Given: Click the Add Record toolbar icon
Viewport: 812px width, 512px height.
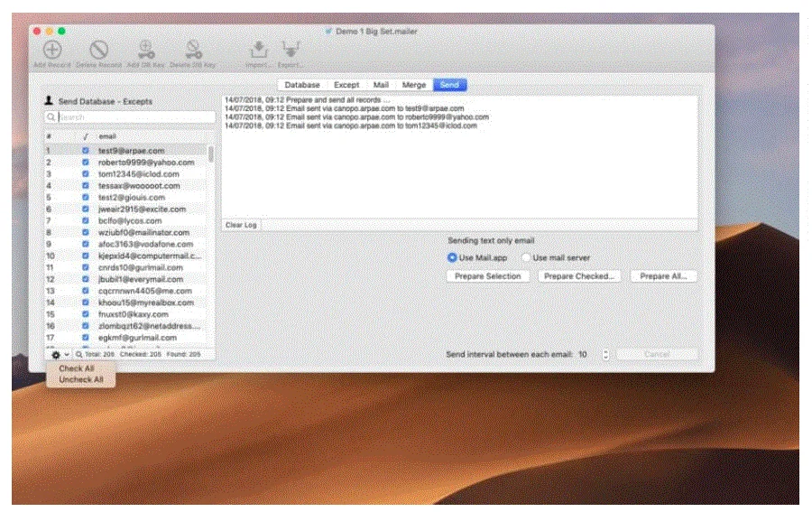Looking at the screenshot, I should 52,51.
